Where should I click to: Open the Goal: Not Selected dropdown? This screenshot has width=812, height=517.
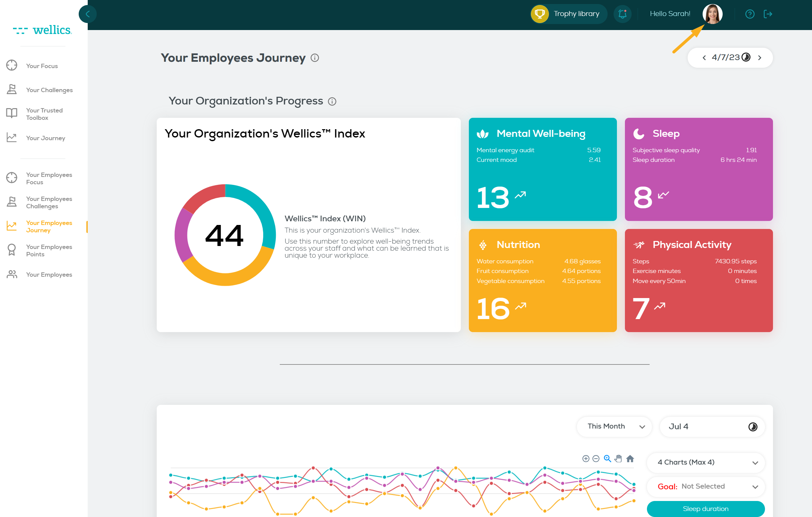pyautogui.click(x=705, y=486)
